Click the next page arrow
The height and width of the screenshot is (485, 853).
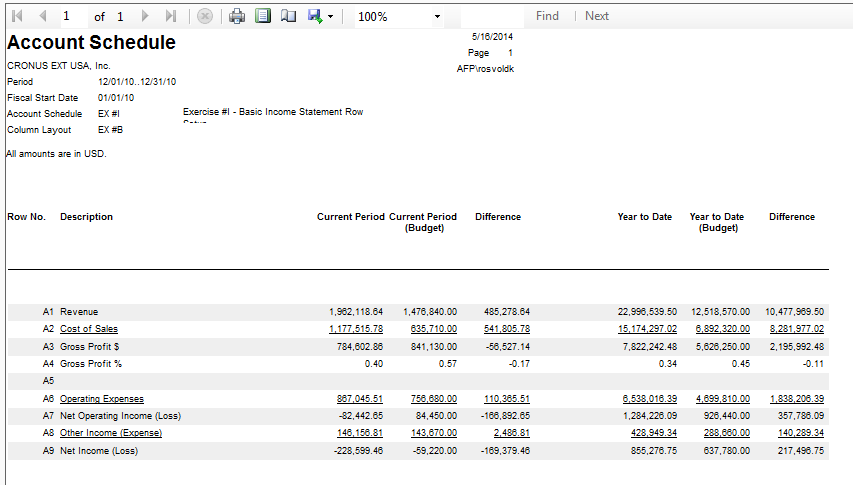(x=146, y=16)
